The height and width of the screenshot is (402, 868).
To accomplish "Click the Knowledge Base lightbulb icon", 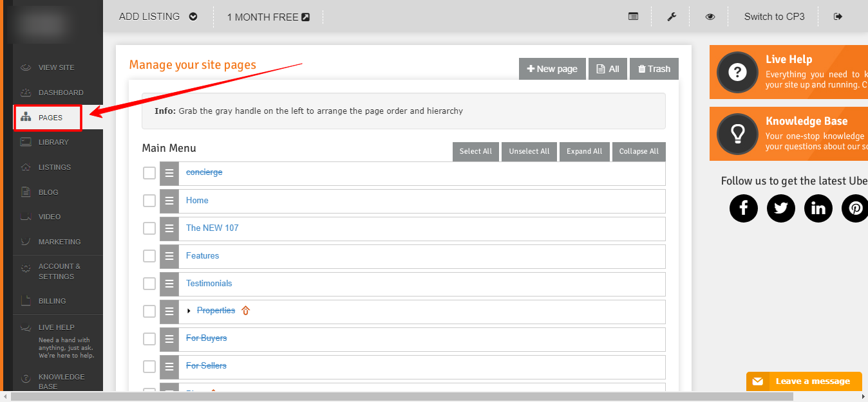I will coord(737,134).
